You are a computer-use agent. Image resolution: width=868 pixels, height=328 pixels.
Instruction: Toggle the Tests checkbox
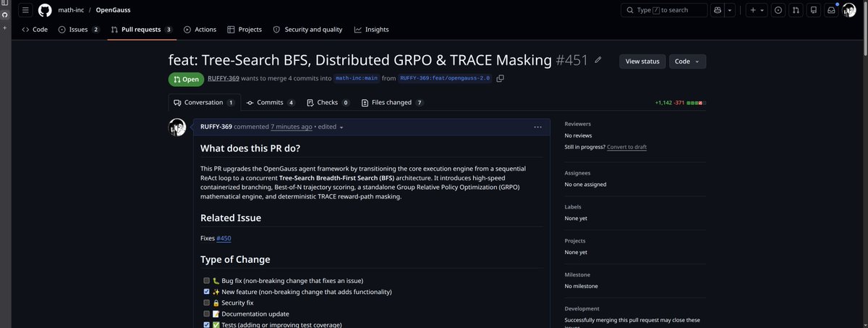tap(207, 324)
